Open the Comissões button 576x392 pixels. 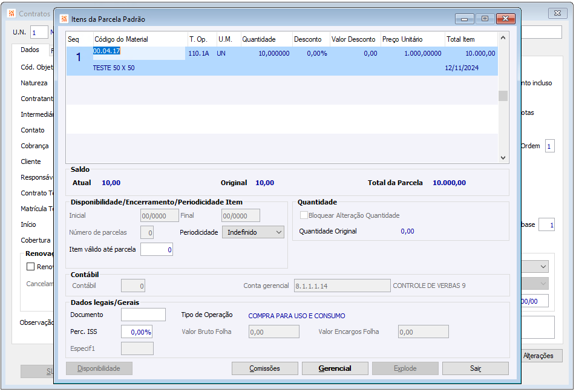tap(265, 368)
